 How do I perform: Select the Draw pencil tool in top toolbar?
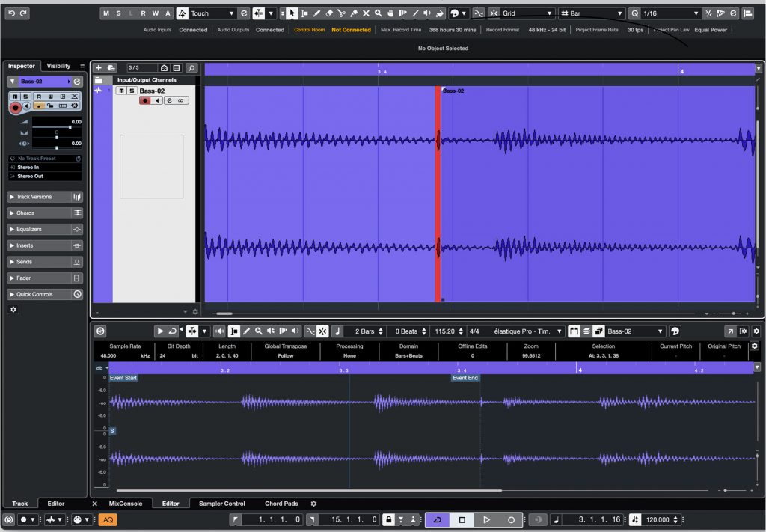click(x=316, y=13)
